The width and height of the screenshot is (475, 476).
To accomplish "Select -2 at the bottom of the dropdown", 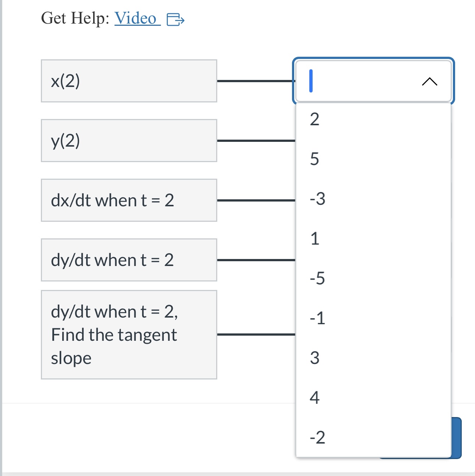I will coord(318,438).
